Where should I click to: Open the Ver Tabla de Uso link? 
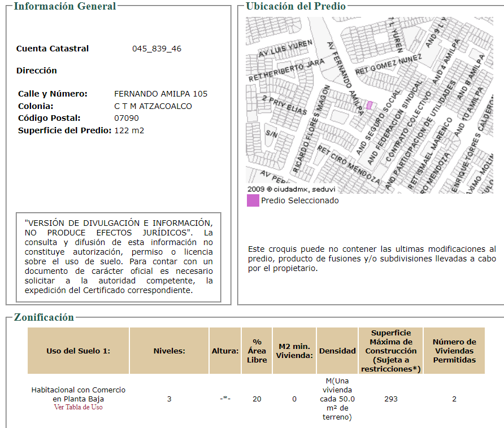78,407
